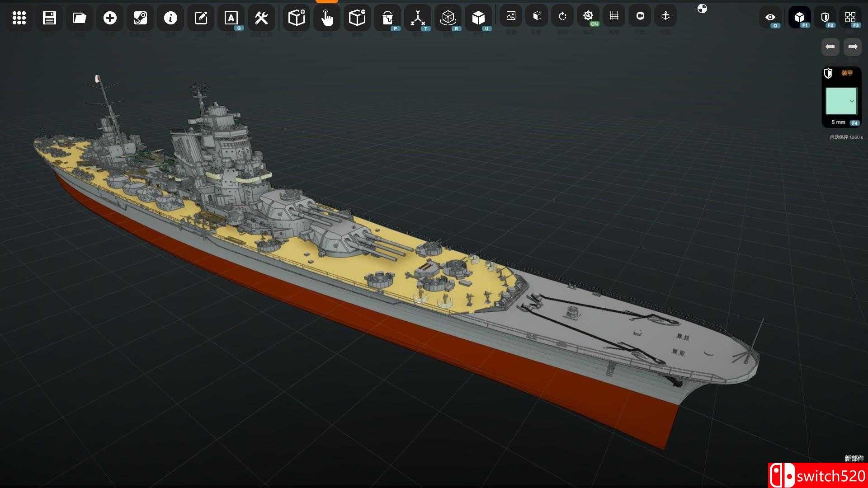Open the nine-dot main menu grid
The height and width of the screenshot is (488, 868).
click(x=19, y=18)
